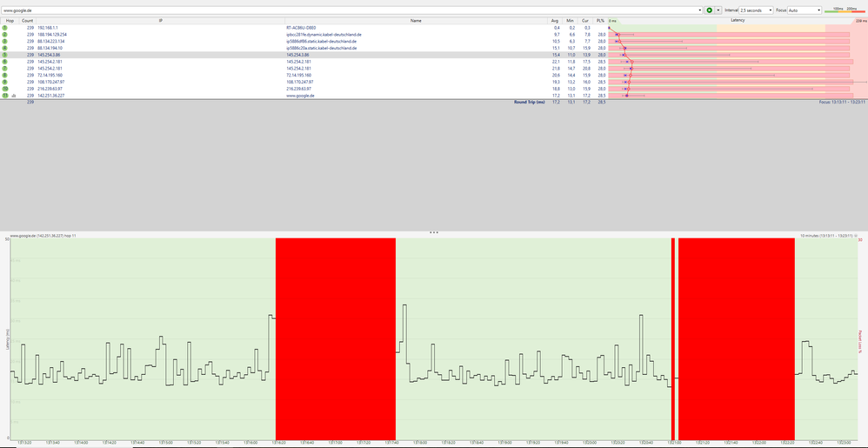Click the green Start trace play button

(x=709, y=10)
